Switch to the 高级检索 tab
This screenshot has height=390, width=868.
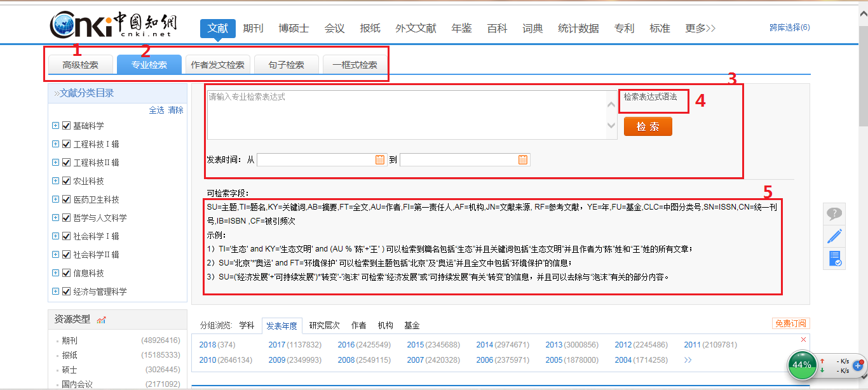point(81,65)
